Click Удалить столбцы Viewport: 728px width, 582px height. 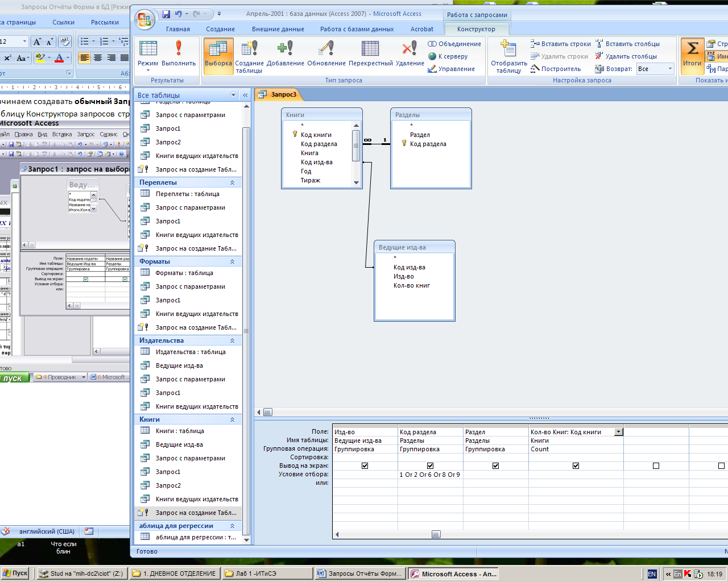tap(626, 56)
